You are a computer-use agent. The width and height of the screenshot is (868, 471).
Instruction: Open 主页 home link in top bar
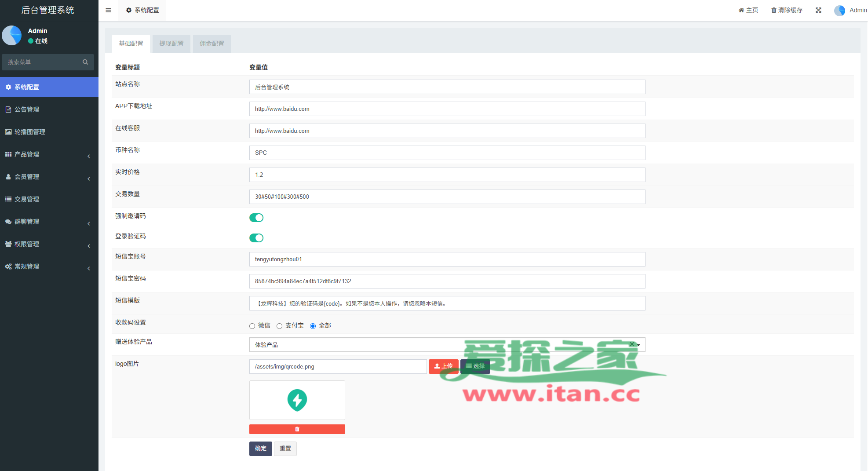(748, 10)
